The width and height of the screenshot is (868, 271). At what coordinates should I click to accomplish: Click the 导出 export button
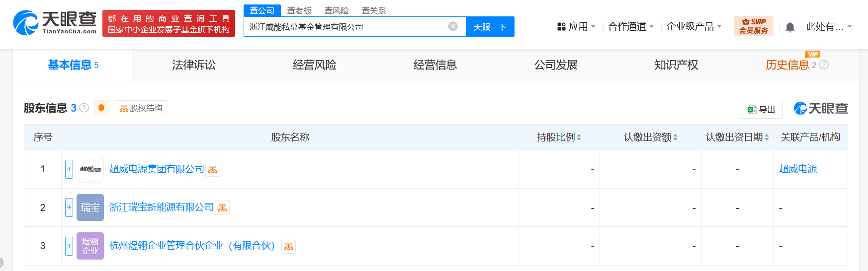coord(761,109)
